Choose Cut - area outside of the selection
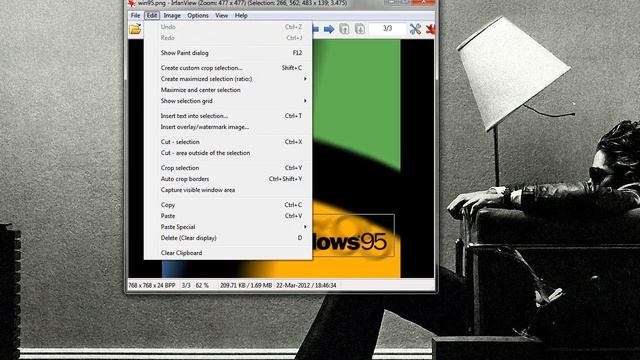The height and width of the screenshot is (360, 640). click(x=228, y=153)
